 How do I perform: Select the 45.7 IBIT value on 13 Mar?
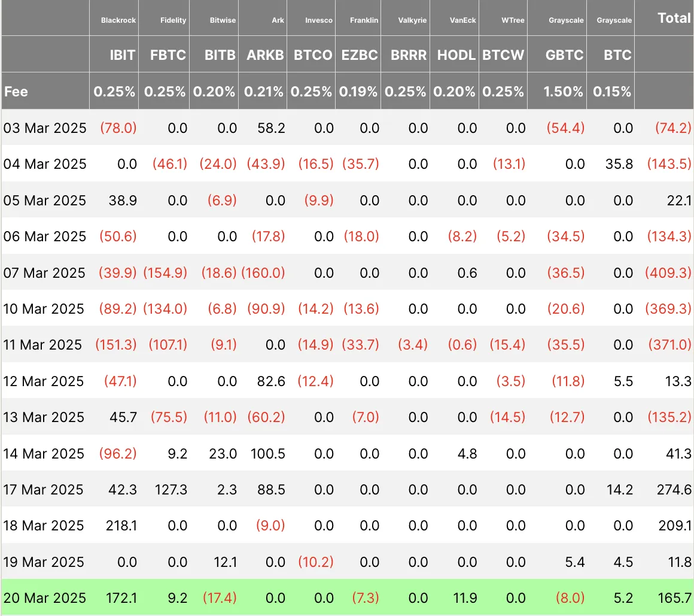[123, 417]
